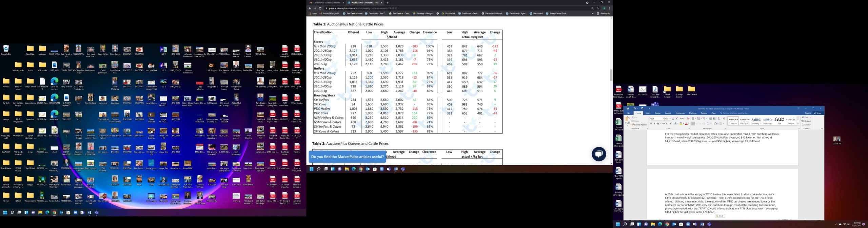
Task: Open Reading list in Chrome
Action: tap(604, 13)
